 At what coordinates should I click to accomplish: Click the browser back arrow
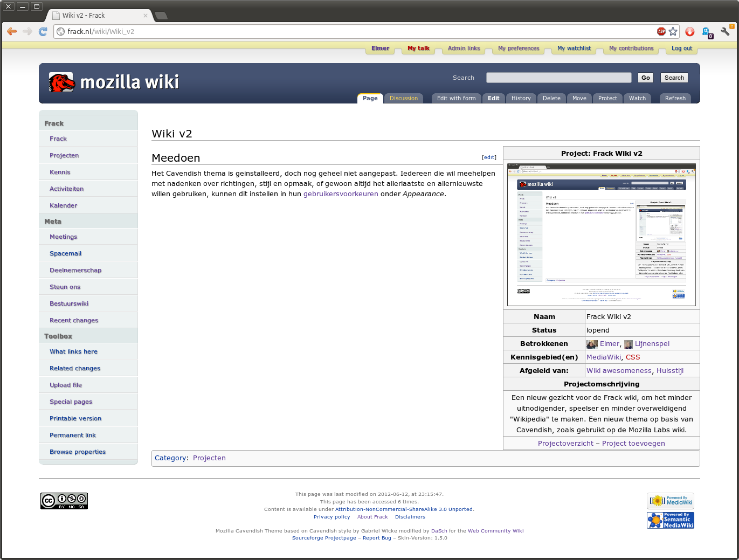click(x=12, y=31)
